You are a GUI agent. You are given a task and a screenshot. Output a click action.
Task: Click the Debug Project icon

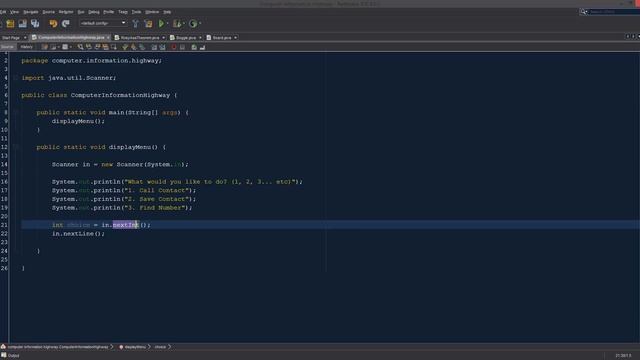click(x=177, y=24)
